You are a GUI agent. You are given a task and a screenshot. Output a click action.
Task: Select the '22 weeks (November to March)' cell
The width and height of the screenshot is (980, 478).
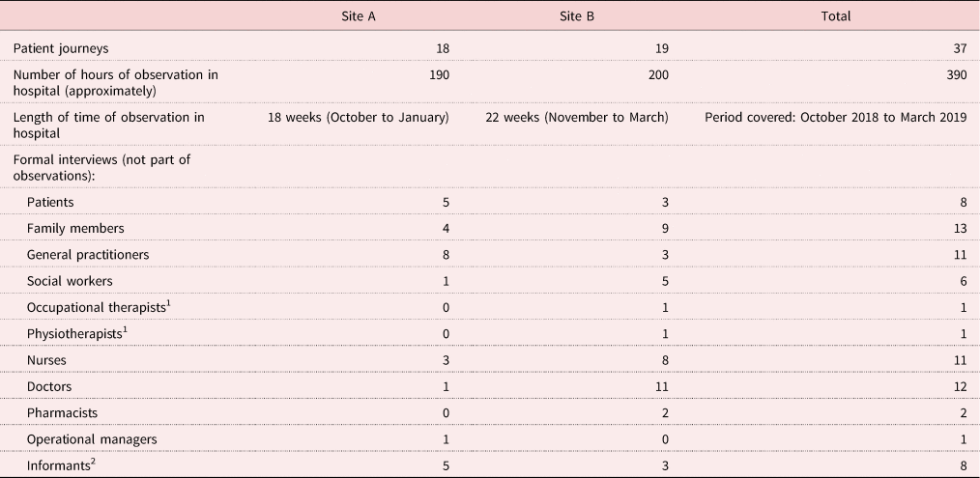tap(577, 118)
